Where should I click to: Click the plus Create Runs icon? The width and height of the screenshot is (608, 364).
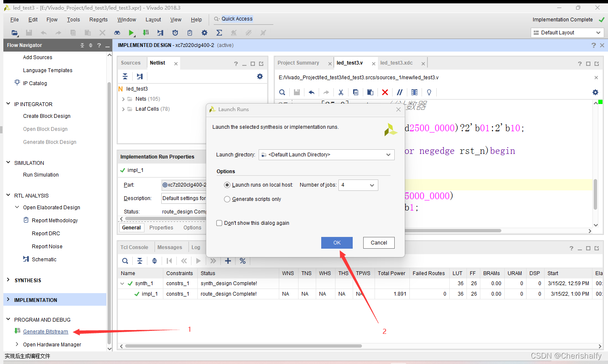coord(228,261)
